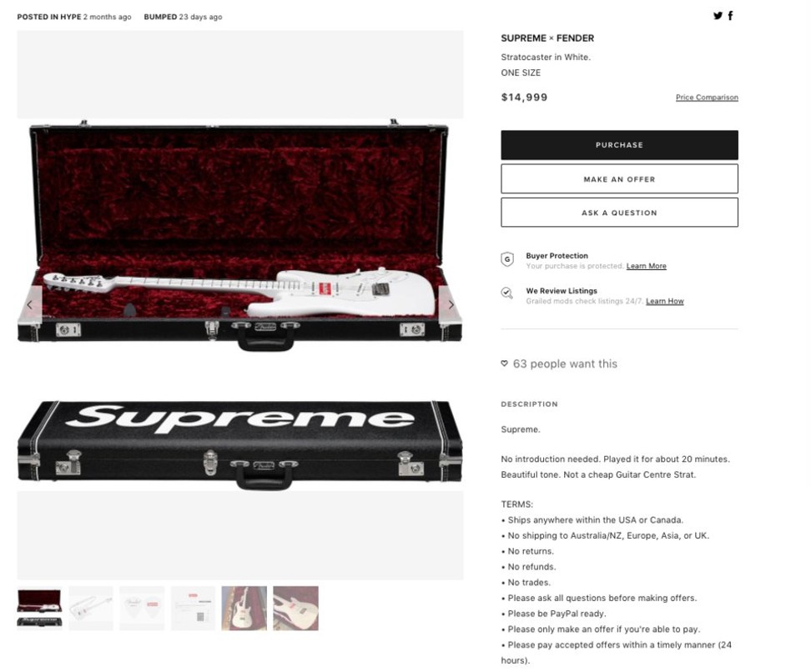
Task: Select last thumbnail of guitar body closeup
Action: pos(296,608)
